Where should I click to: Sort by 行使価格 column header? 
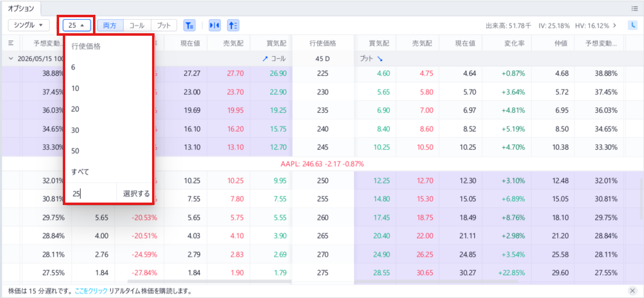(x=323, y=42)
